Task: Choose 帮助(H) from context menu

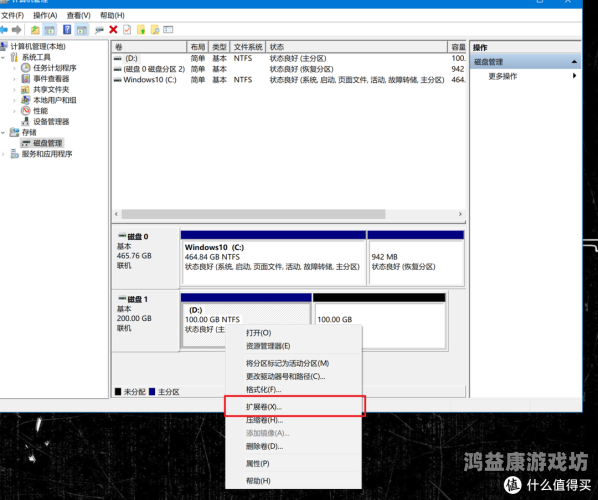Action: [x=294, y=481]
